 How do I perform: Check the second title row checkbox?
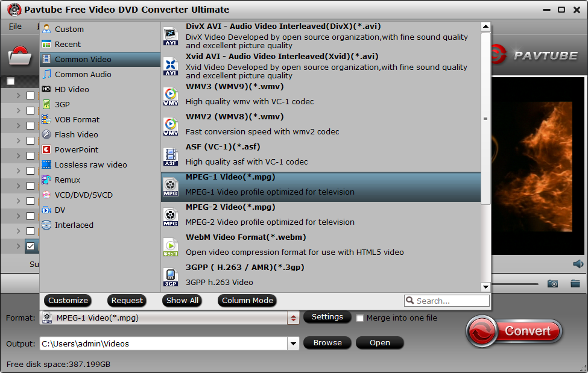click(x=30, y=111)
